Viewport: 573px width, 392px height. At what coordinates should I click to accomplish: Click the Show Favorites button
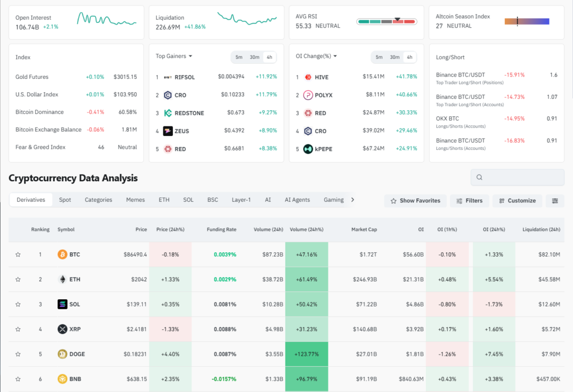coord(415,201)
